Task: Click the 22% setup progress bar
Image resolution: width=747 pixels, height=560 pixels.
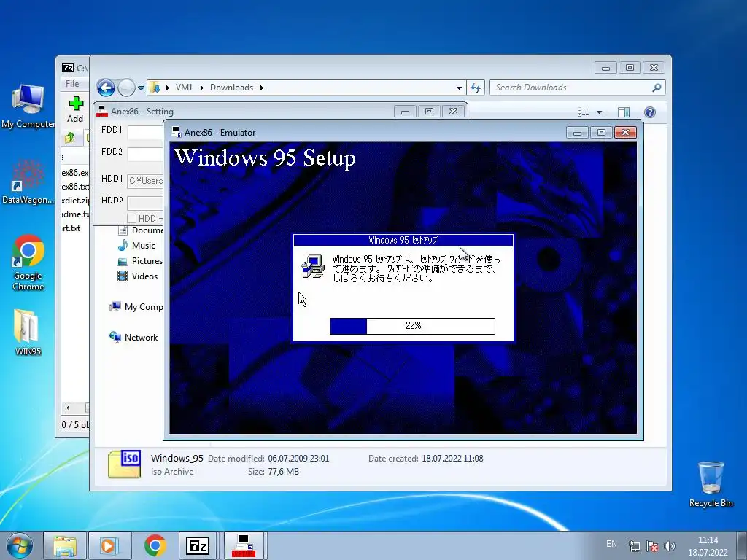Action: [413, 326]
